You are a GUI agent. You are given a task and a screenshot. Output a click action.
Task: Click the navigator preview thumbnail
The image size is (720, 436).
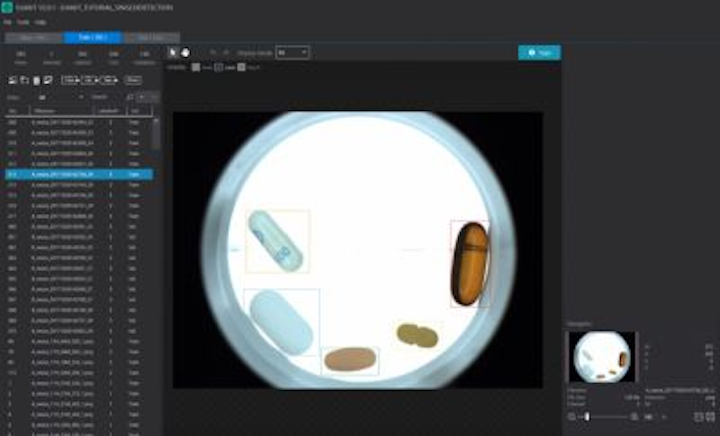click(x=602, y=357)
